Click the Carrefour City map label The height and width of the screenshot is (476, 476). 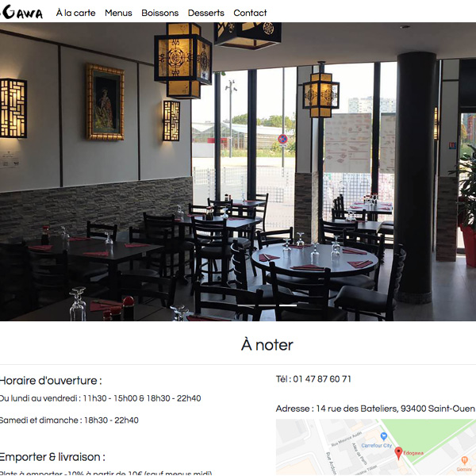tap(376, 445)
